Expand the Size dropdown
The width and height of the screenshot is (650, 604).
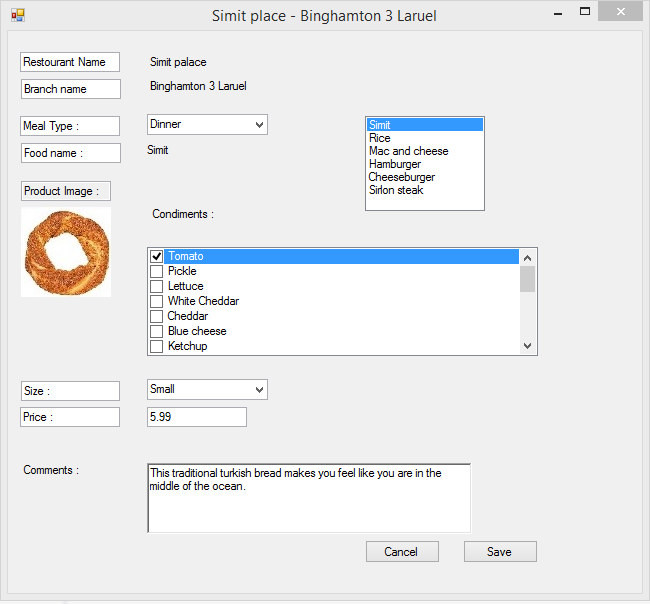point(207,390)
